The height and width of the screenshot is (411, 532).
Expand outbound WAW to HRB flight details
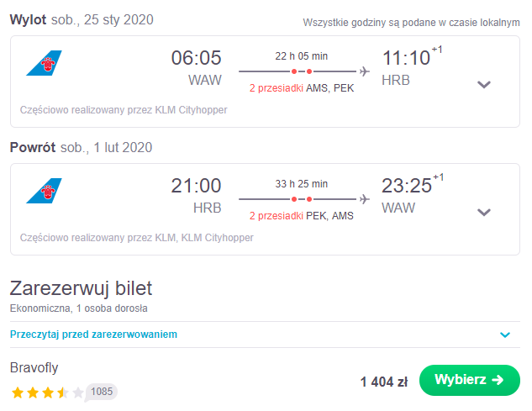[x=484, y=84]
